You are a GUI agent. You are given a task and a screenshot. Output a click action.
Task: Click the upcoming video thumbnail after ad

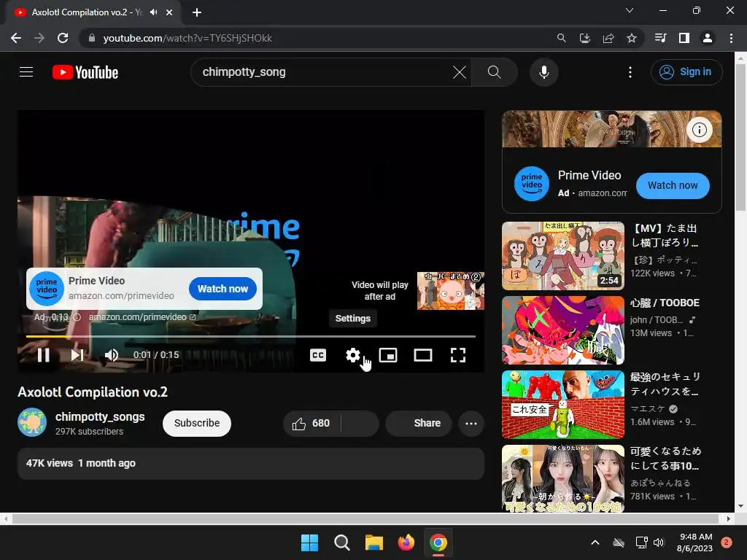[x=451, y=290]
